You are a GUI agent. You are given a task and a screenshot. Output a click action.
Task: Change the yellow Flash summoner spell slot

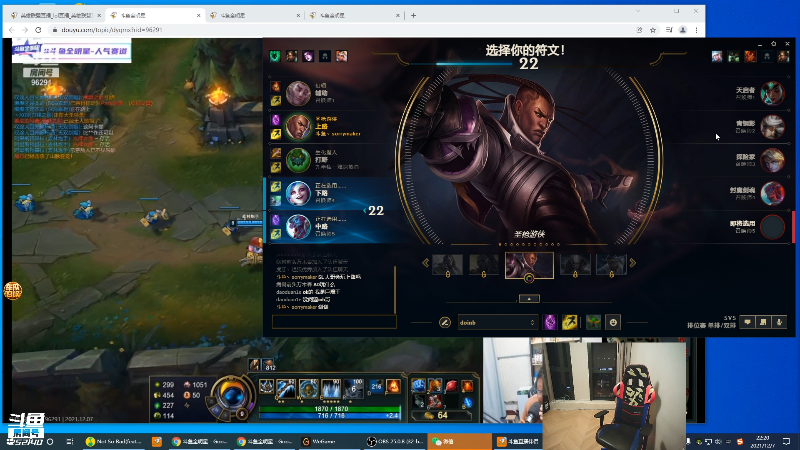click(x=570, y=322)
